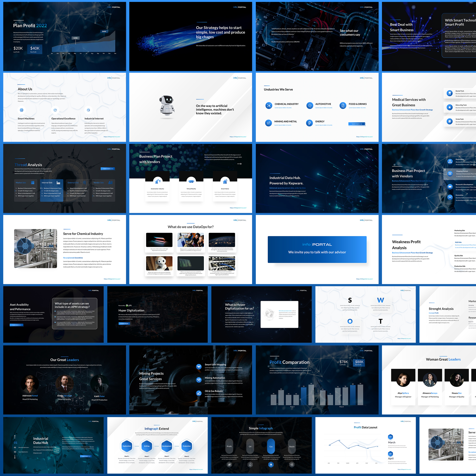Click the Profit chart icon in Simple Infograph
476x476 pixels.
(x=229, y=465)
